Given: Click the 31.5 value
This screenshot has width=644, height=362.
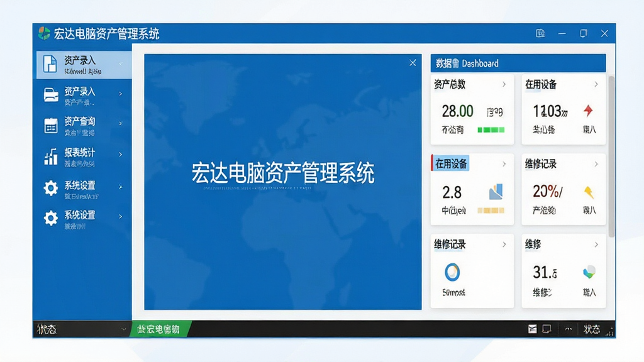Looking at the screenshot, I should [545, 272].
